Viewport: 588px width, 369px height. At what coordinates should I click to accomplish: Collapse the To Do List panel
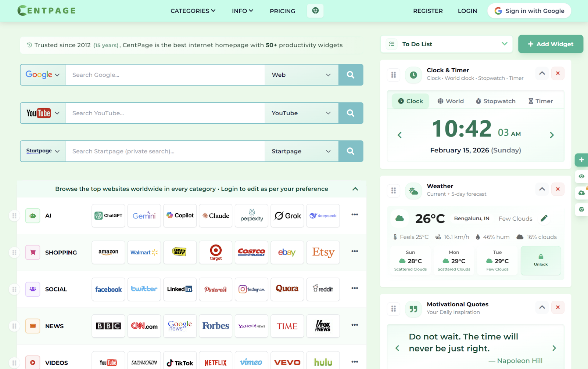tap(504, 44)
